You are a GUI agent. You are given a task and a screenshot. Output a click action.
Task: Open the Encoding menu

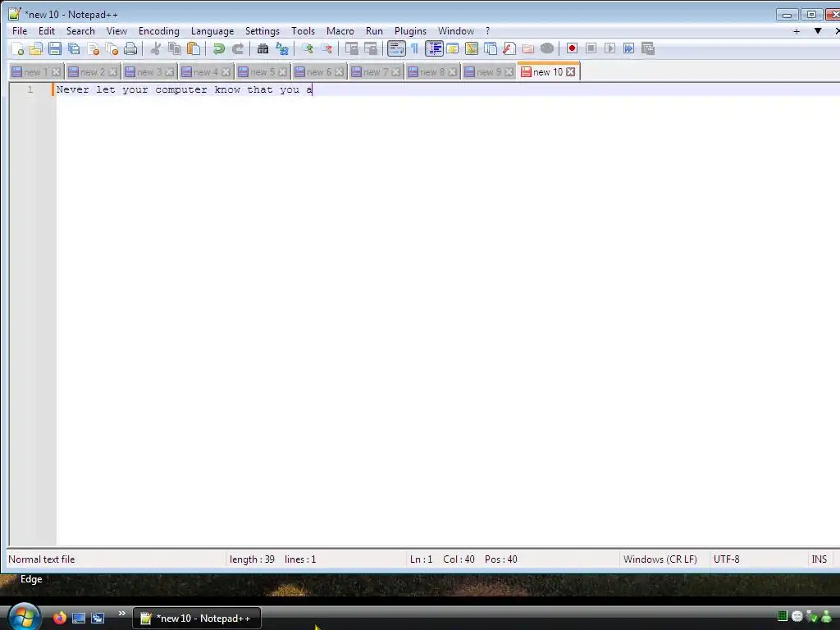pos(158,31)
